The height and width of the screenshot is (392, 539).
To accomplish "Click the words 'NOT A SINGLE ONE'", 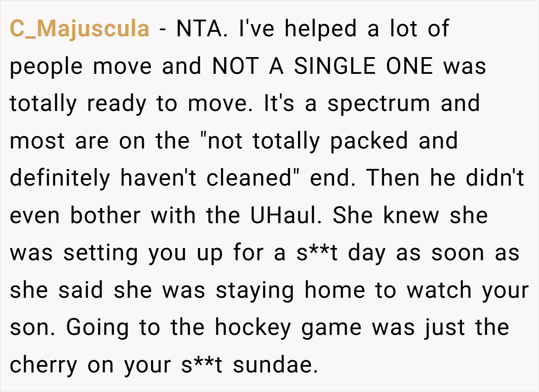I will [x=323, y=66].
